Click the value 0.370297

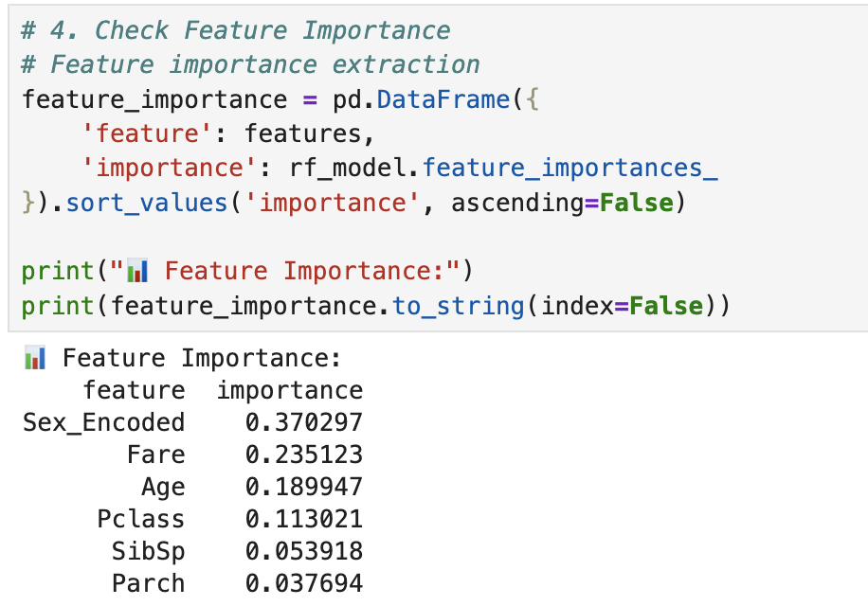pyautogui.click(x=304, y=422)
